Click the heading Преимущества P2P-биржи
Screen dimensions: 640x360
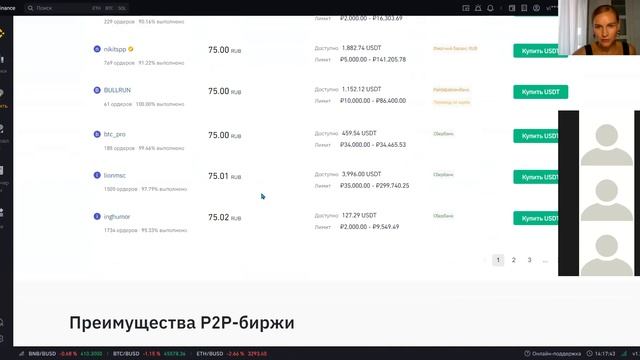coord(182,322)
